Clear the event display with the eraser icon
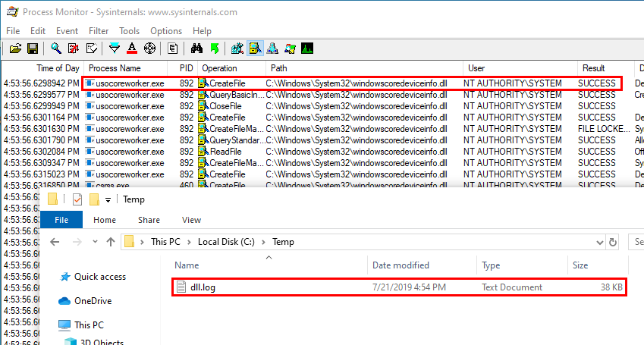Screen dimensions: 644x345 point(92,49)
